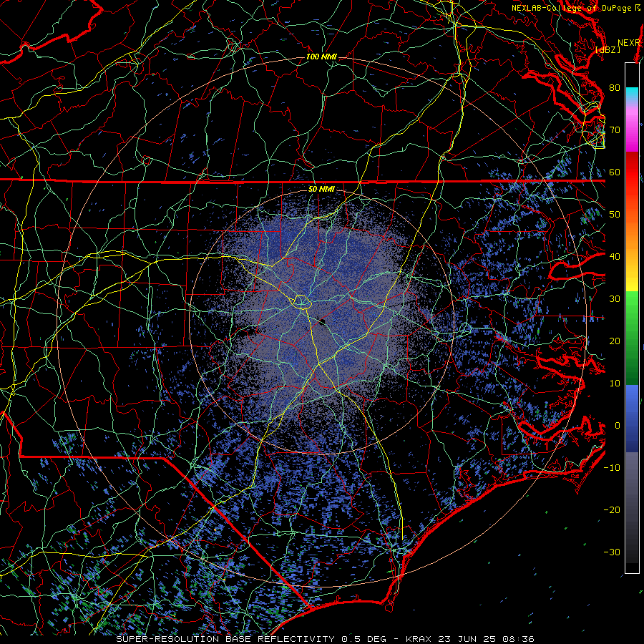Click the 70 value on the dBZ scale

615,130
